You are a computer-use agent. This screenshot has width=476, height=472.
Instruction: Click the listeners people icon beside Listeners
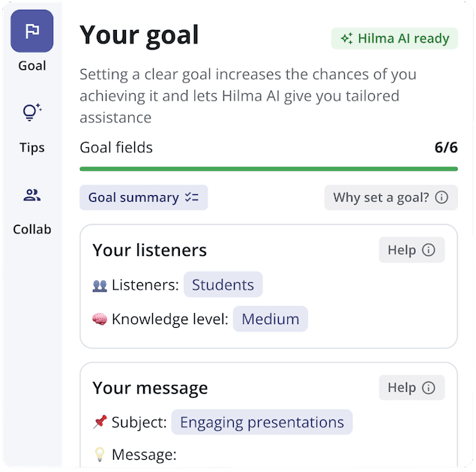100,285
